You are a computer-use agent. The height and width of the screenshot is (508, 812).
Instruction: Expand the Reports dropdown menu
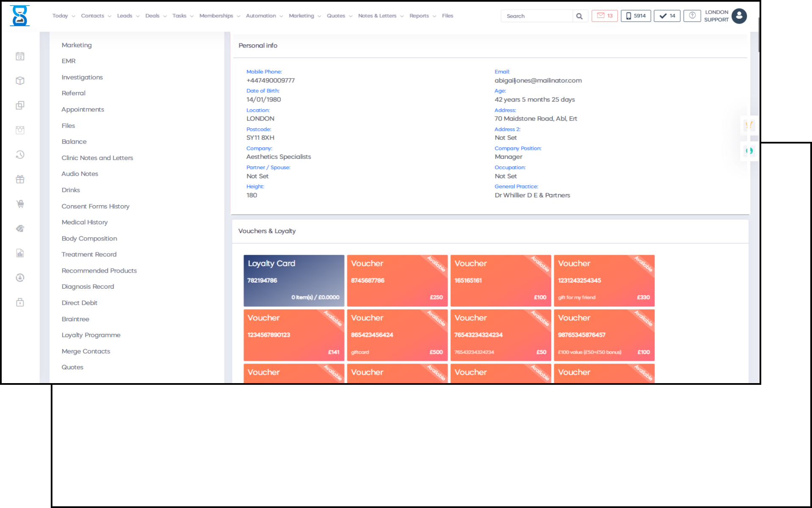(422, 16)
